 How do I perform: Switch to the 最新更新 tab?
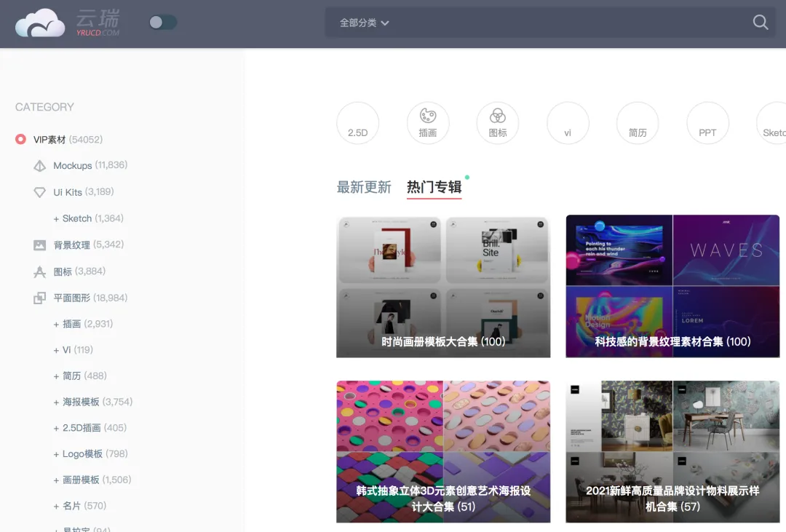[x=364, y=187]
